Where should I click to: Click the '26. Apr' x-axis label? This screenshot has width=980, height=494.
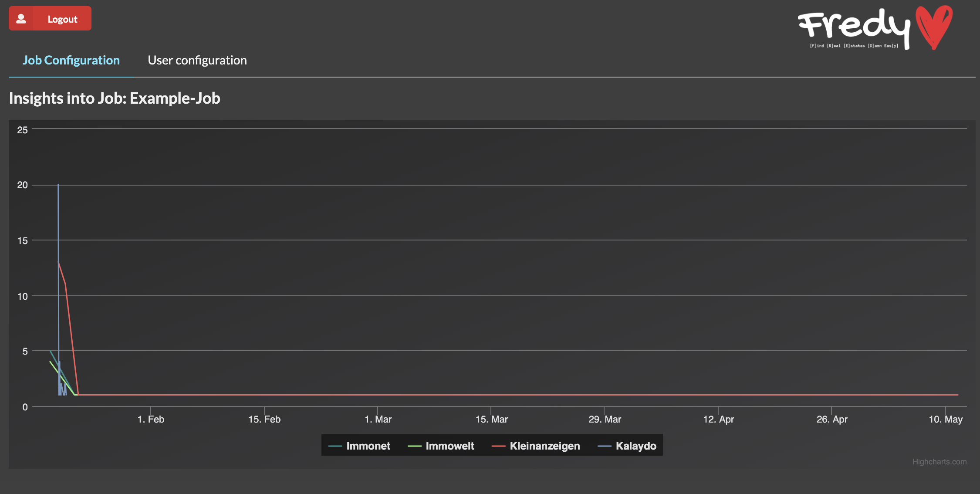coord(832,419)
